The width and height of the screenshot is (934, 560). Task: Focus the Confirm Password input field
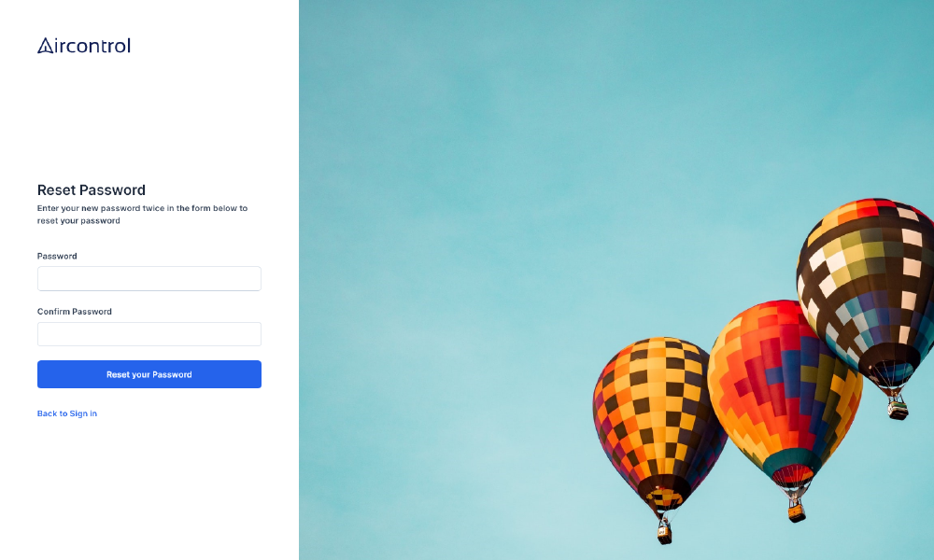(149, 334)
